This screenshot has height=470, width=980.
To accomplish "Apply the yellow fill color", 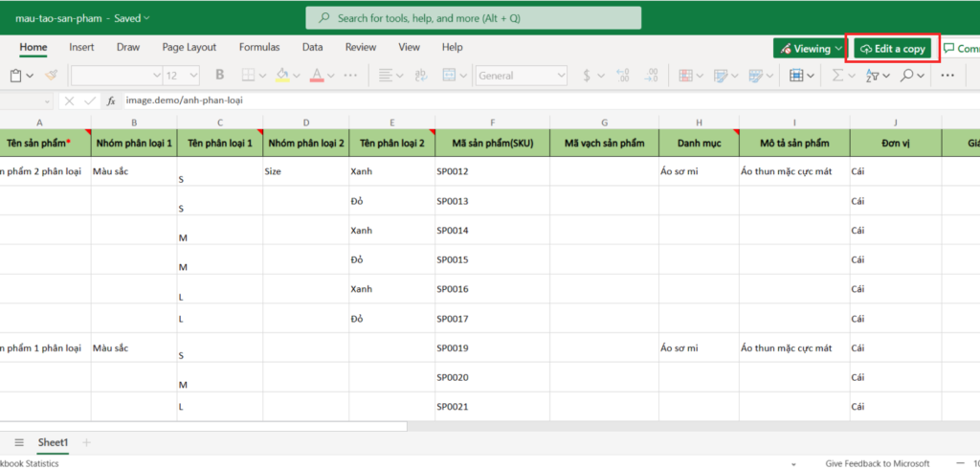I will (x=282, y=76).
